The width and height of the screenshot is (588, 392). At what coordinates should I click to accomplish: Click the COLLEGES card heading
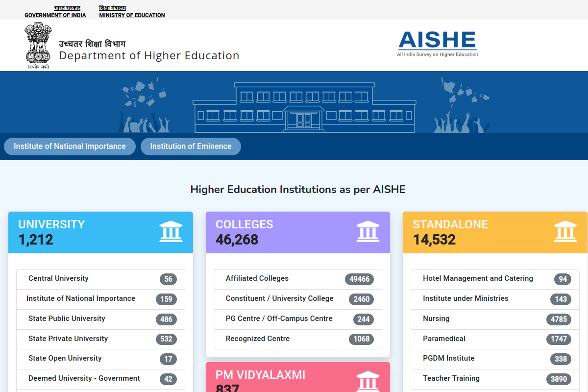[x=245, y=224]
